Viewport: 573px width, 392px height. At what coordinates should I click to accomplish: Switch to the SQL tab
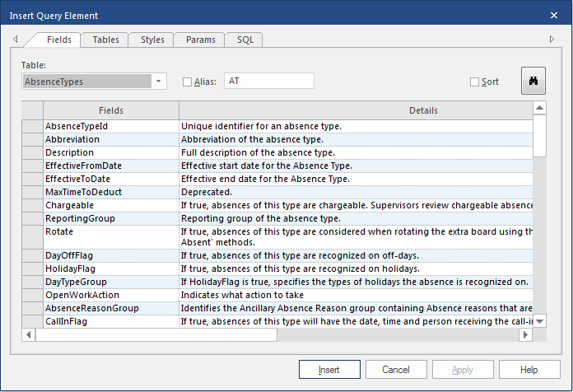click(x=245, y=40)
